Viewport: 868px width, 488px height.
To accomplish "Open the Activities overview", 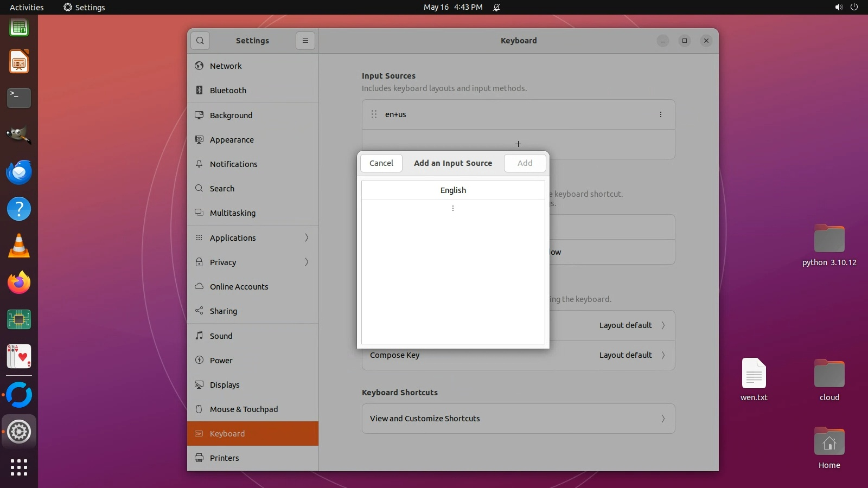I will point(27,7).
